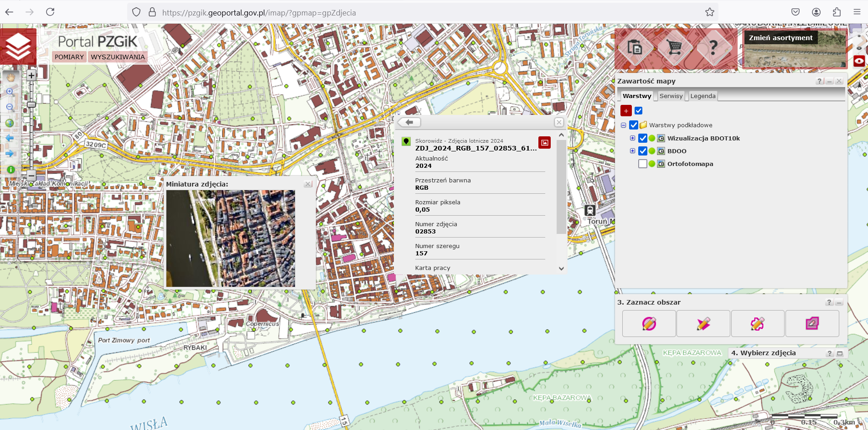This screenshot has height=430, width=868.
Task: Select the circle area drawing tool
Action: 649,324
